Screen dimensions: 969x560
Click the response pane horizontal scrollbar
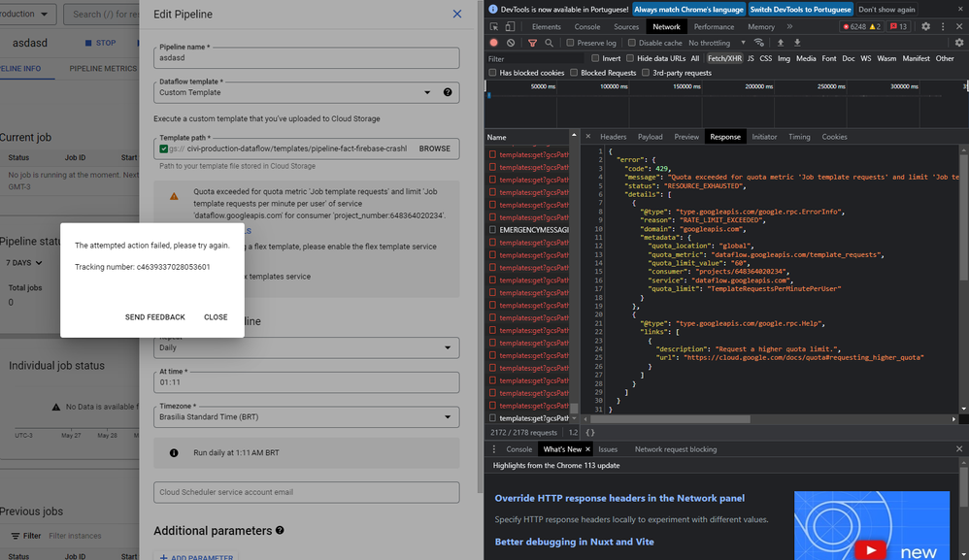click(x=671, y=418)
